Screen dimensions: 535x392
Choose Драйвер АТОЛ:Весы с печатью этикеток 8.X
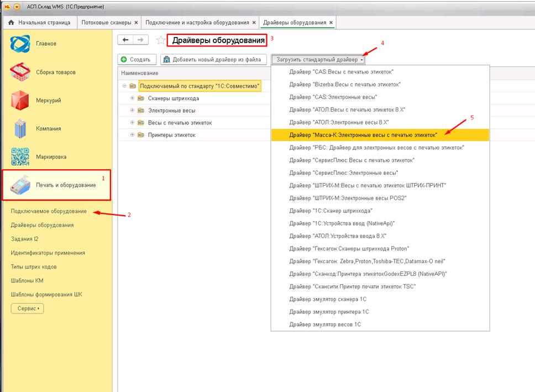coord(380,110)
